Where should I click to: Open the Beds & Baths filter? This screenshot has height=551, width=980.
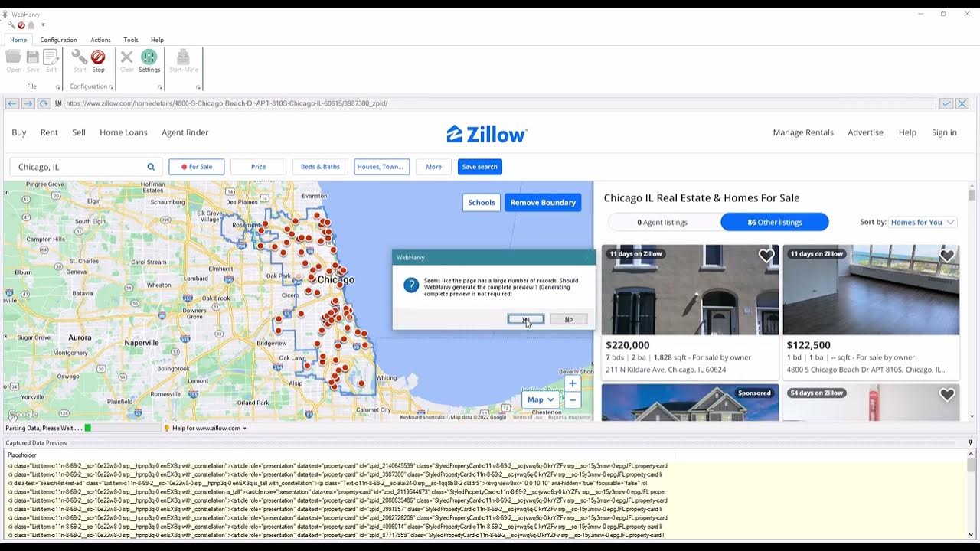tap(320, 167)
